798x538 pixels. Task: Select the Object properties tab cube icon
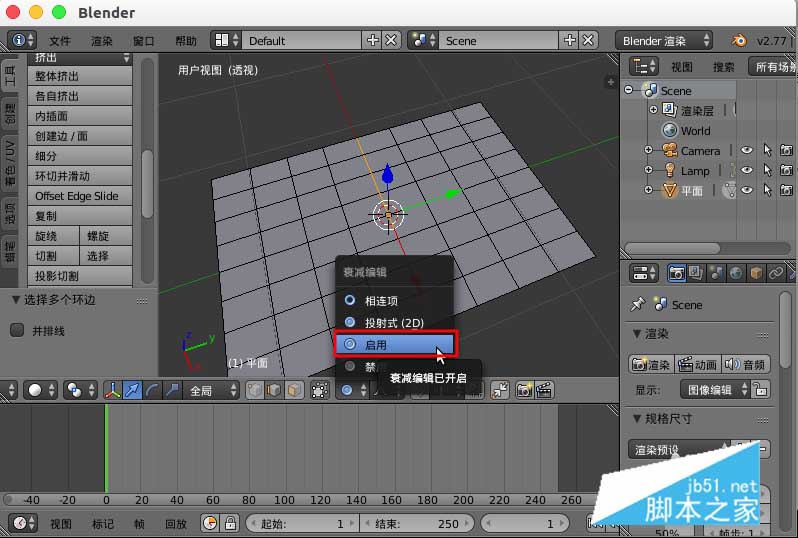coord(756,273)
